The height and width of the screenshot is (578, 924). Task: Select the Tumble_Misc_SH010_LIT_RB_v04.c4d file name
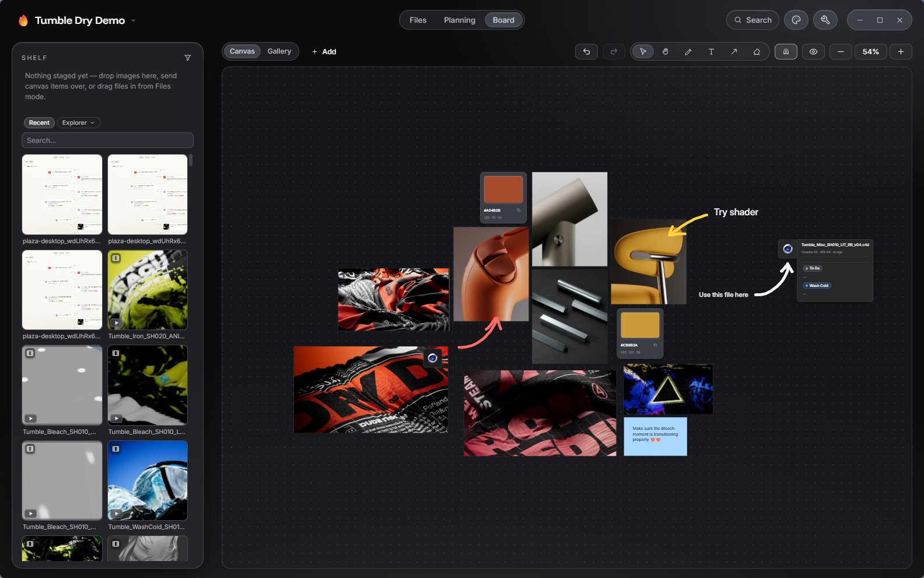pyautogui.click(x=835, y=245)
